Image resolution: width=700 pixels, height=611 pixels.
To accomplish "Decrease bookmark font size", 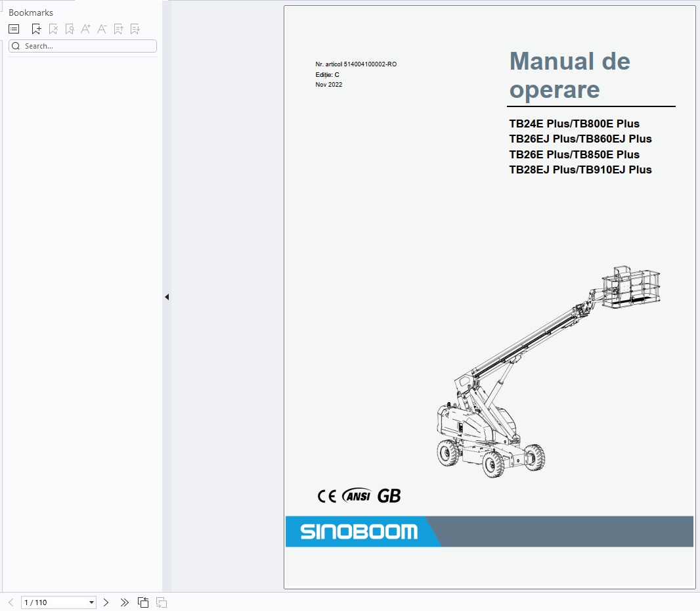I will tap(102, 29).
